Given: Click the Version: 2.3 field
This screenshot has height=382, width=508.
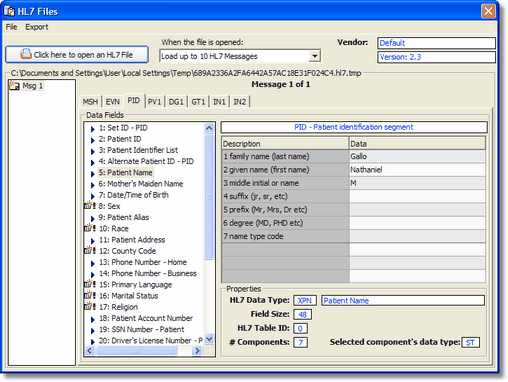Looking at the screenshot, I should pyautogui.click(x=436, y=57).
